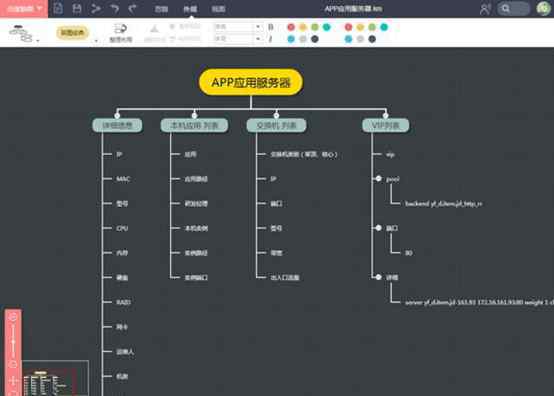
Task: Toggle italic text formatting
Action: (x=271, y=39)
